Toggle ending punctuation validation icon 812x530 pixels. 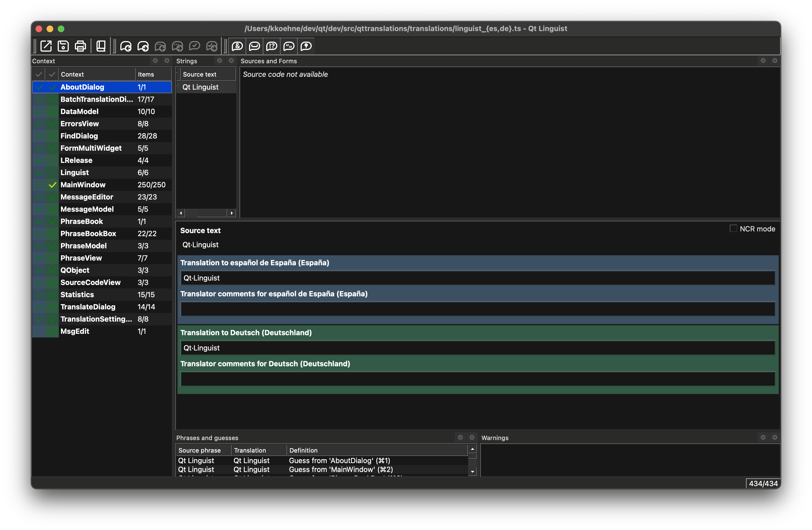272,46
